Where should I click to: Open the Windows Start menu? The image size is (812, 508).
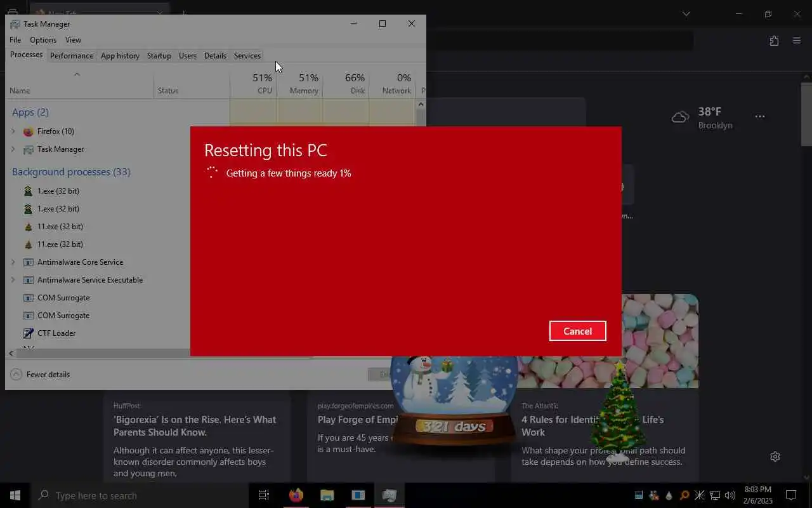click(x=15, y=495)
